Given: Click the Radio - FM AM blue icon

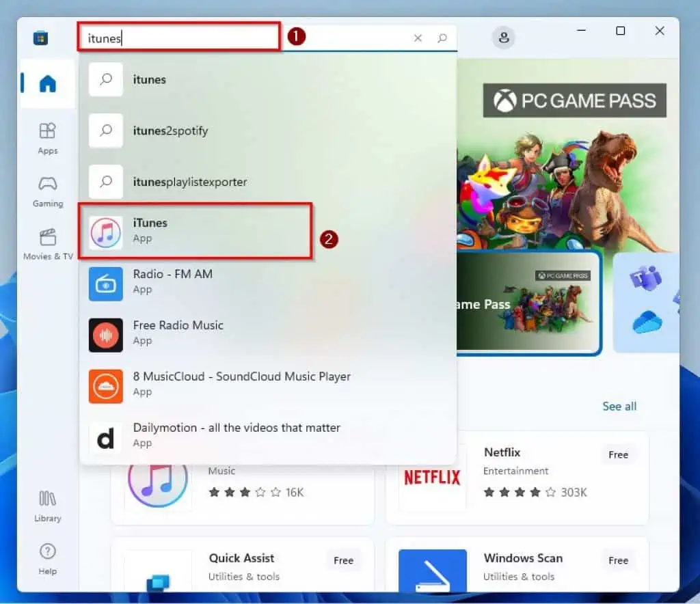Looking at the screenshot, I should [x=106, y=284].
